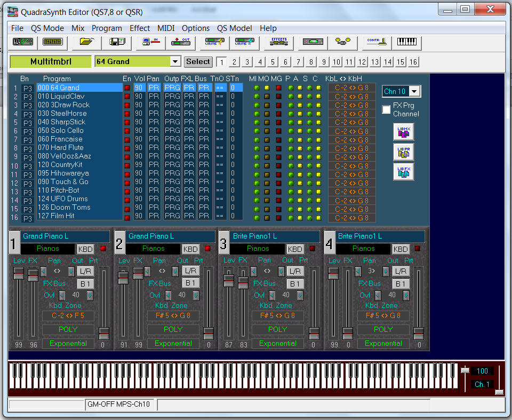Click the CONTR controller toolbar icon
512x420 pixels.
pos(377,42)
